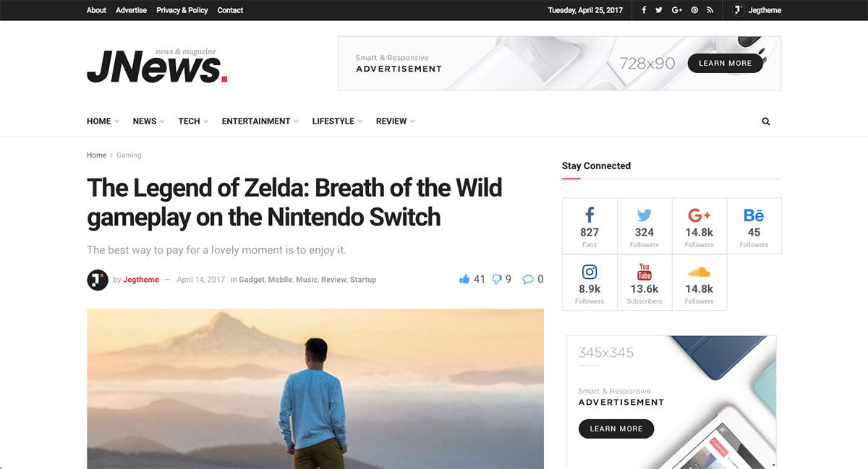Click the comment bubble icon
Viewport: 868px width, 469px height.
click(528, 280)
